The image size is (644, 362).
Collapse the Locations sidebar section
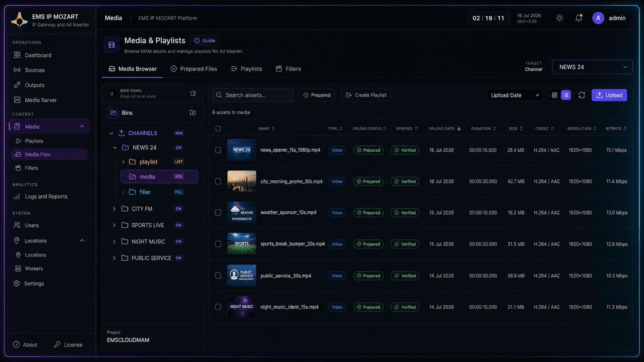click(x=82, y=241)
